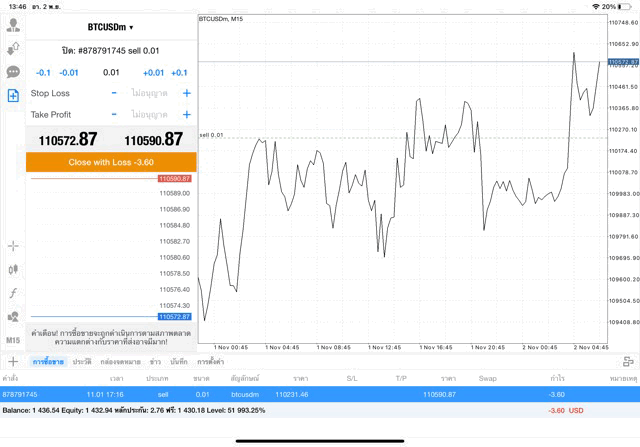The height and width of the screenshot is (447, 640).
Task: Open the ข่าว news tab
Action: (155, 361)
